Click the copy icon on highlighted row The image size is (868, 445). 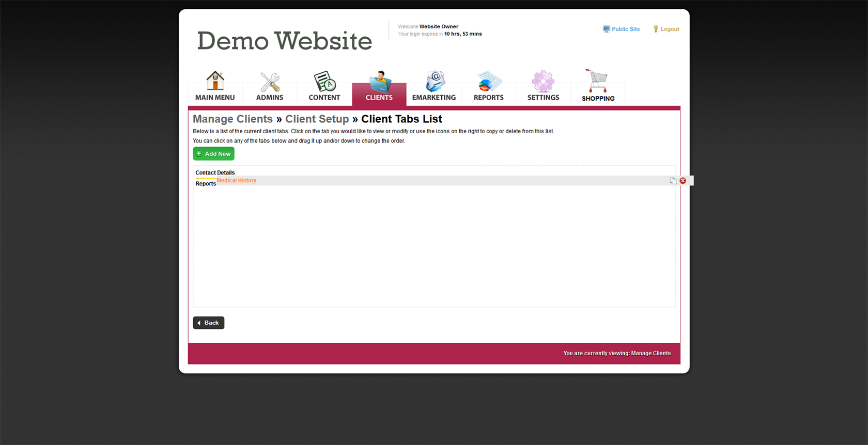point(673,181)
